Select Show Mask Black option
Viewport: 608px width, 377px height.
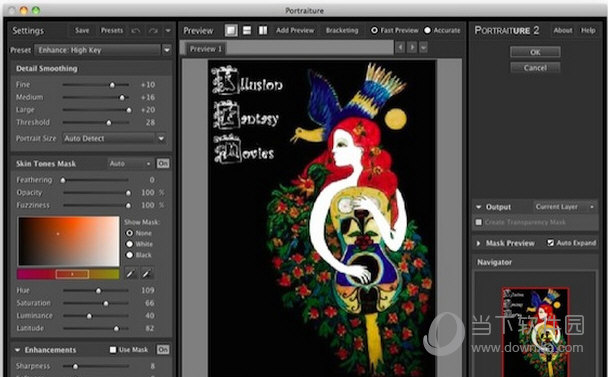point(130,255)
